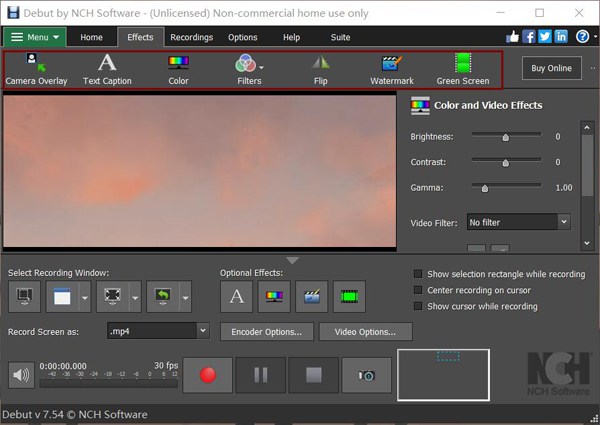
Task: Share on Facebook icon
Action: [529, 37]
